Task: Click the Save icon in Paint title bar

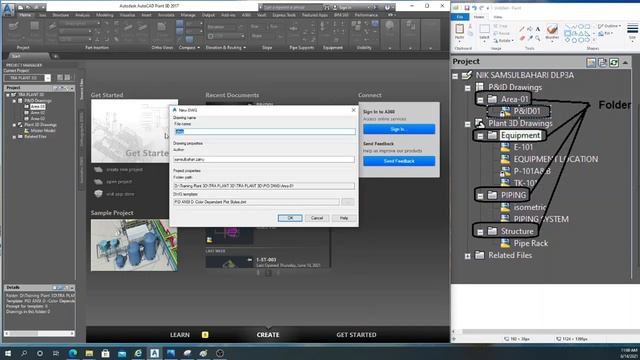Action: pos(467,8)
